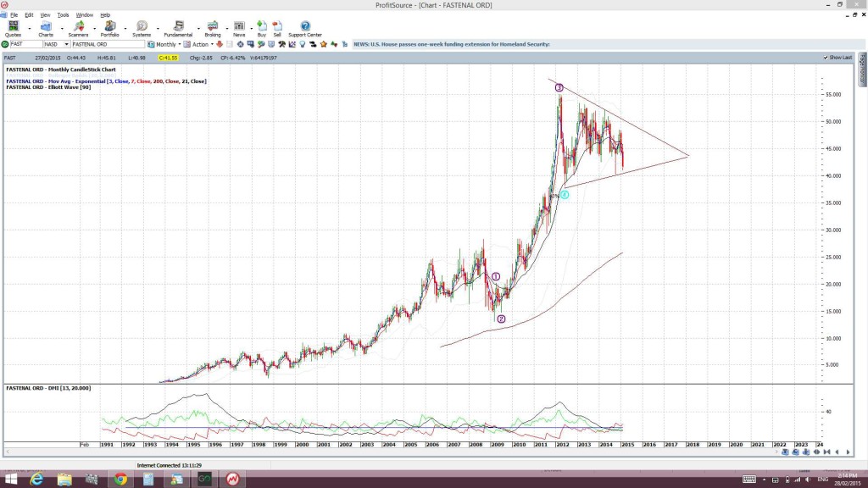Screen dimensions: 868x488
Task: Expand the Fundamental dropdown arrow
Action: (198, 29)
